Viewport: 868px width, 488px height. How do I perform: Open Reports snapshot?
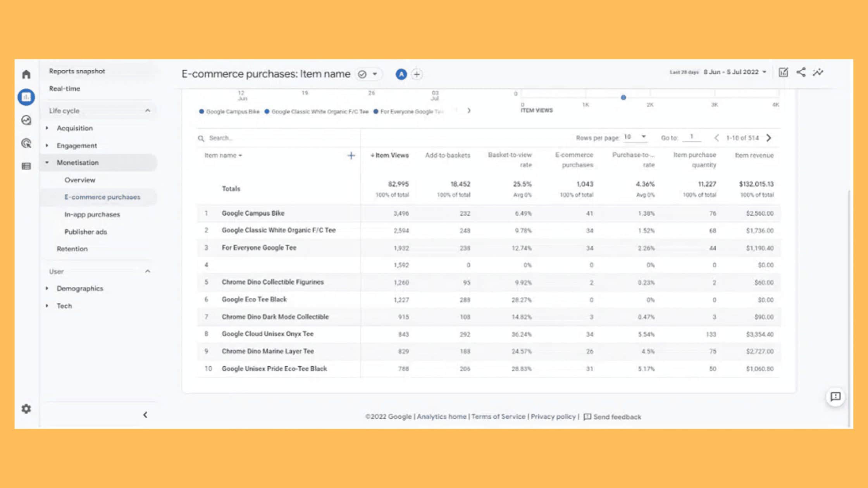[x=77, y=71]
